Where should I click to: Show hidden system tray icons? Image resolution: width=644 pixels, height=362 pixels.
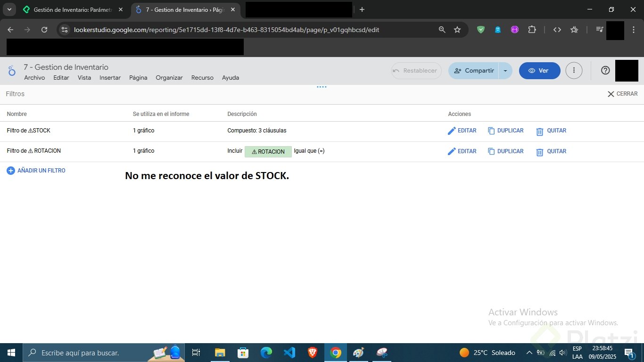pos(529,353)
